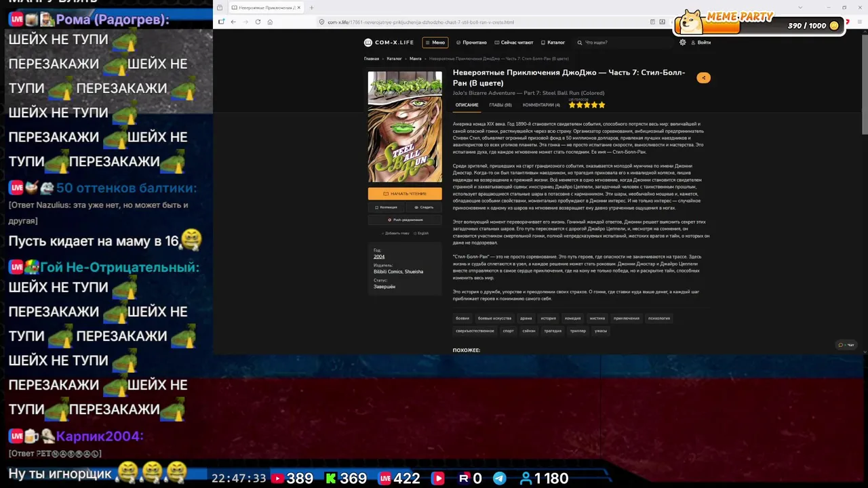Click the Meme Party coin icon
868x488 pixels.
click(834, 26)
